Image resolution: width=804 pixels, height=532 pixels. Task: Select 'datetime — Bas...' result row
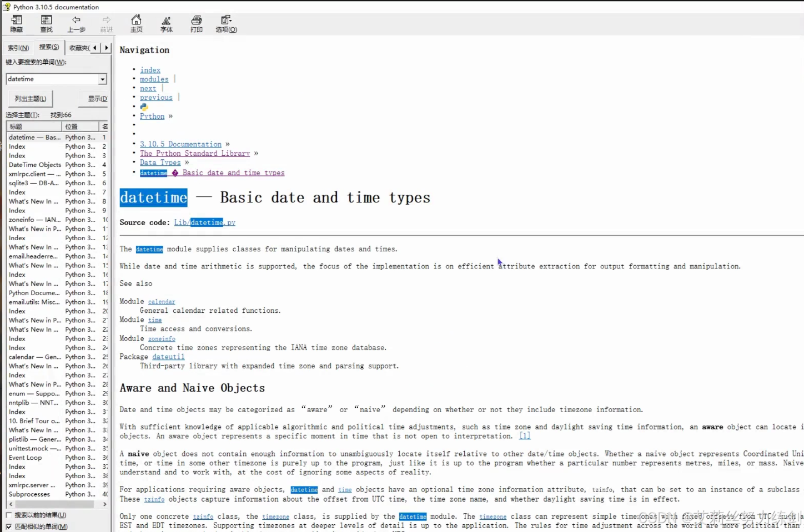[x=57, y=137]
